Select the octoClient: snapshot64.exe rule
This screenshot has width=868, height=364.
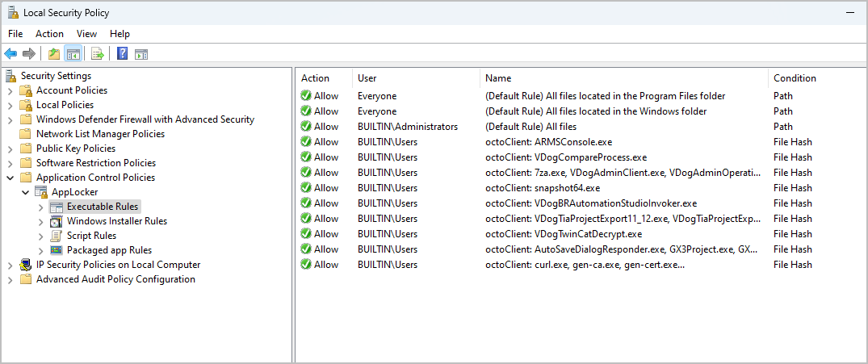pyautogui.click(x=542, y=188)
